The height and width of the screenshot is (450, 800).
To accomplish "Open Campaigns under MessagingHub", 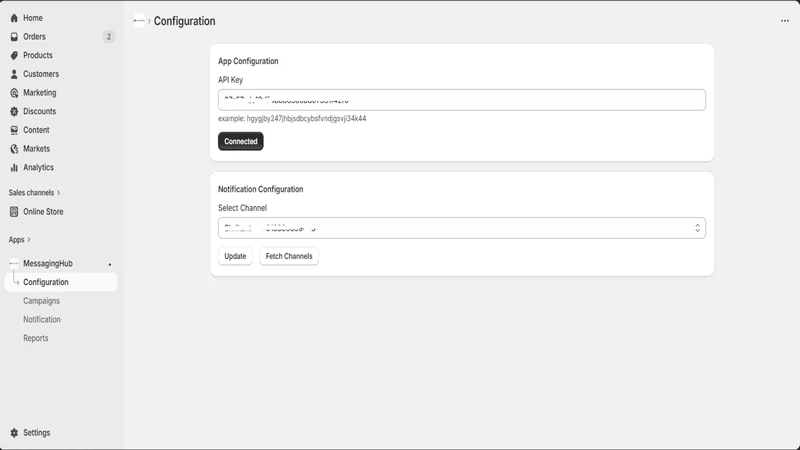I will pos(41,301).
